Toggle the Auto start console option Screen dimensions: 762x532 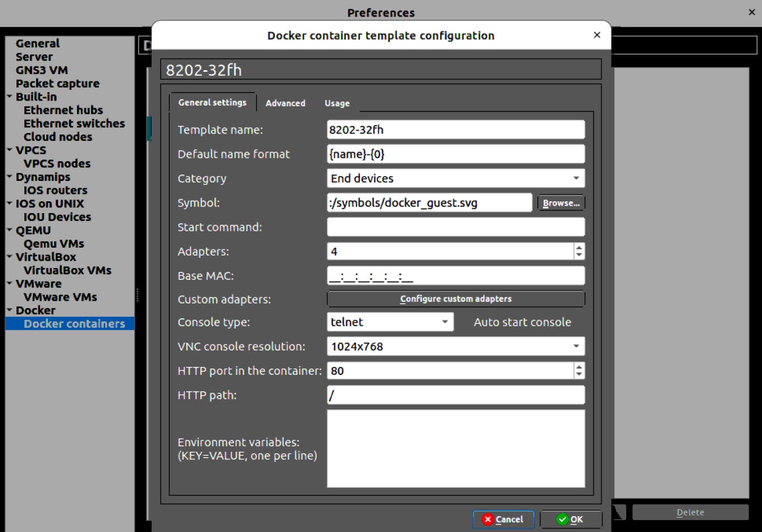click(522, 322)
